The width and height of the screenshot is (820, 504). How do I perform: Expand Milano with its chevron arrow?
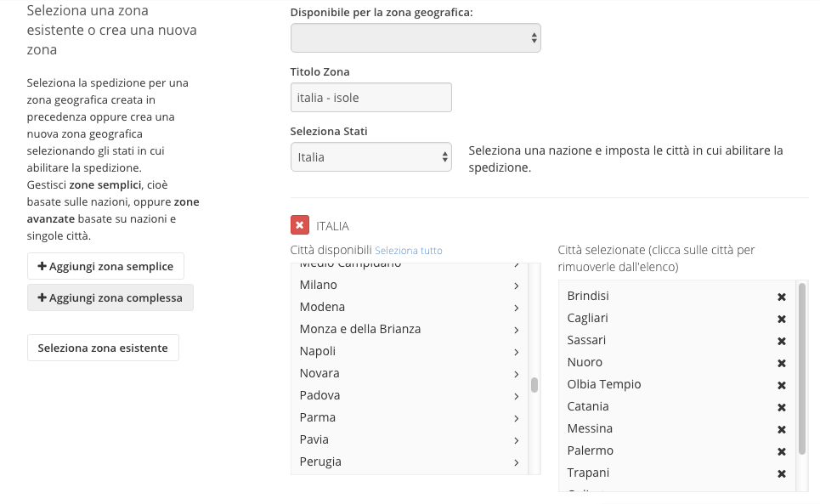click(x=516, y=286)
